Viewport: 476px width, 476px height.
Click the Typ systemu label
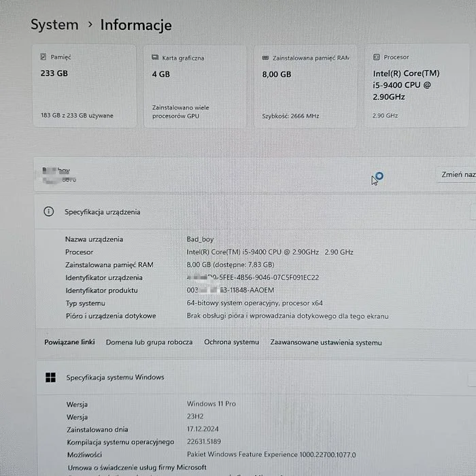pyautogui.click(x=85, y=303)
